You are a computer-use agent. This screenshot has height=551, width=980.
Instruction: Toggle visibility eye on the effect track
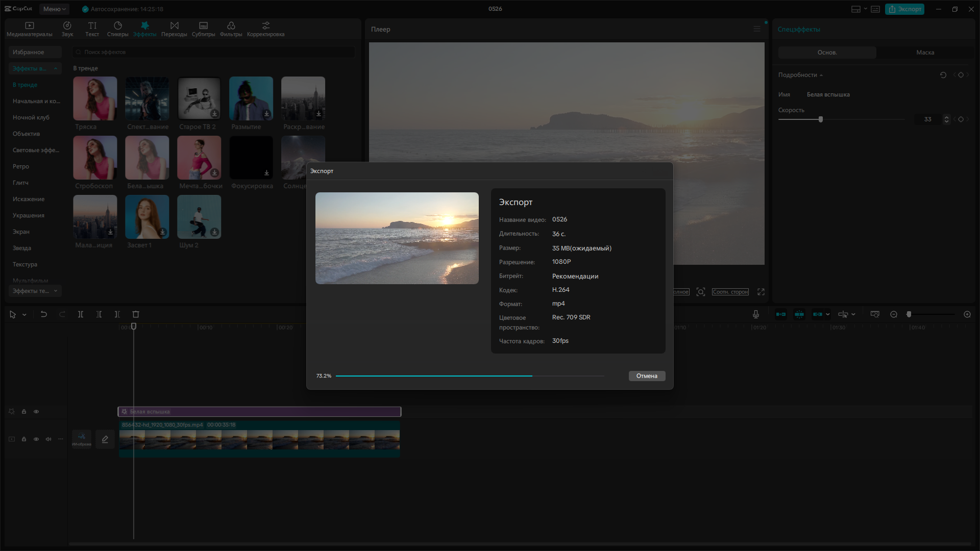tap(36, 412)
